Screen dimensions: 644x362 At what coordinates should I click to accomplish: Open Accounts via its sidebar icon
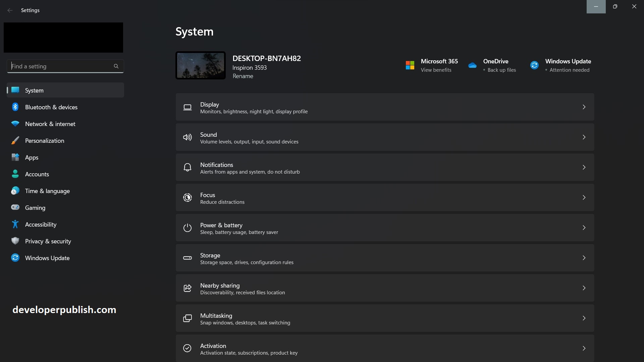[x=15, y=174]
